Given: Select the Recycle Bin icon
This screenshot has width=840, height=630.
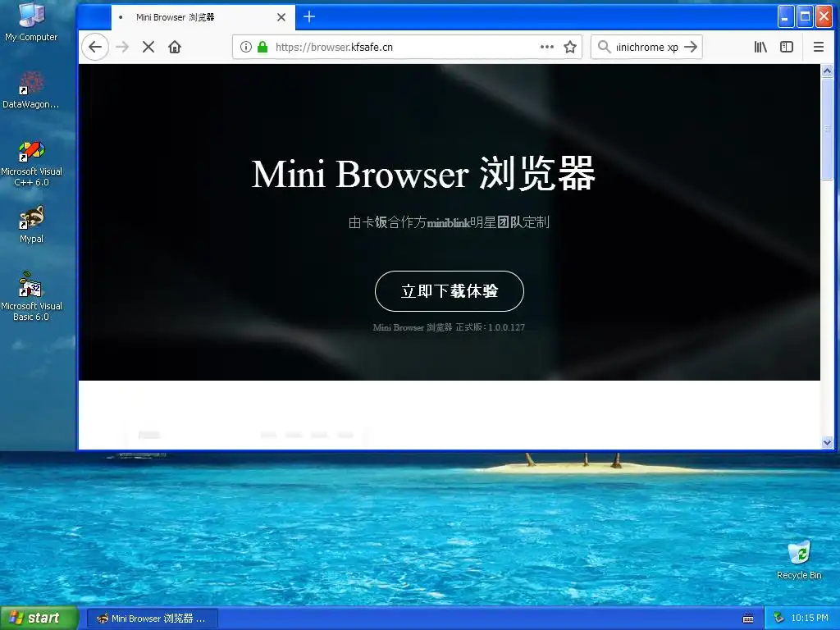Looking at the screenshot, I should [799, 559].
